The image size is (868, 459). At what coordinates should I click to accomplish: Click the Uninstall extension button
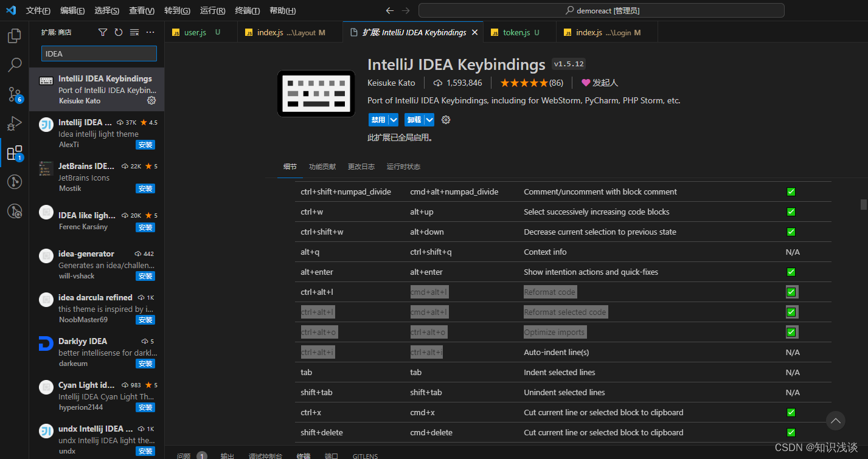coord(414,120)
